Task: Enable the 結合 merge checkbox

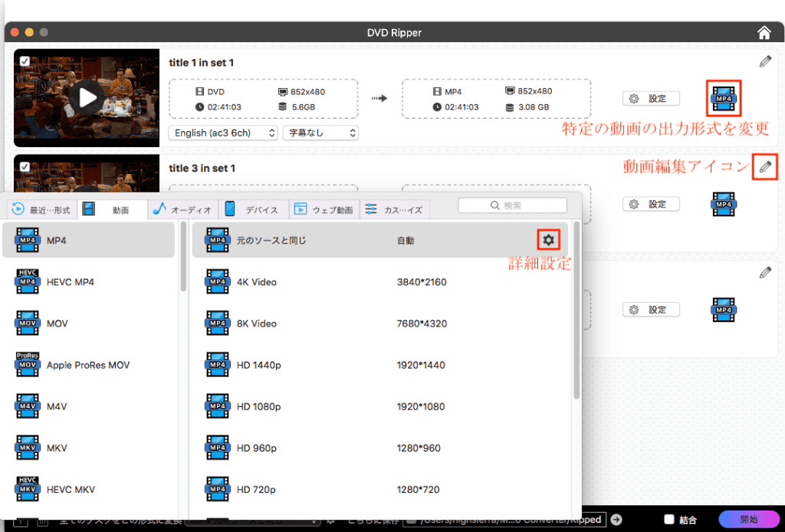Action: click(668, 520)
